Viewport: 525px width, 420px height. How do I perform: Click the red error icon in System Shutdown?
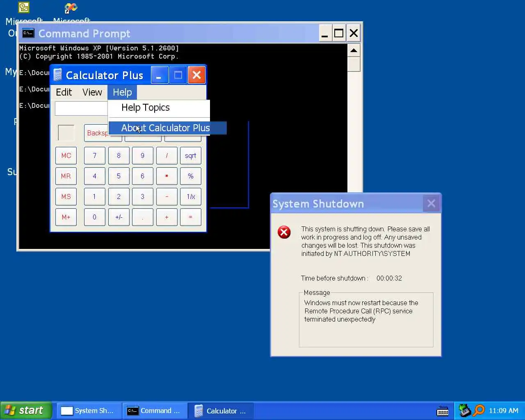(x=284, y=232)
